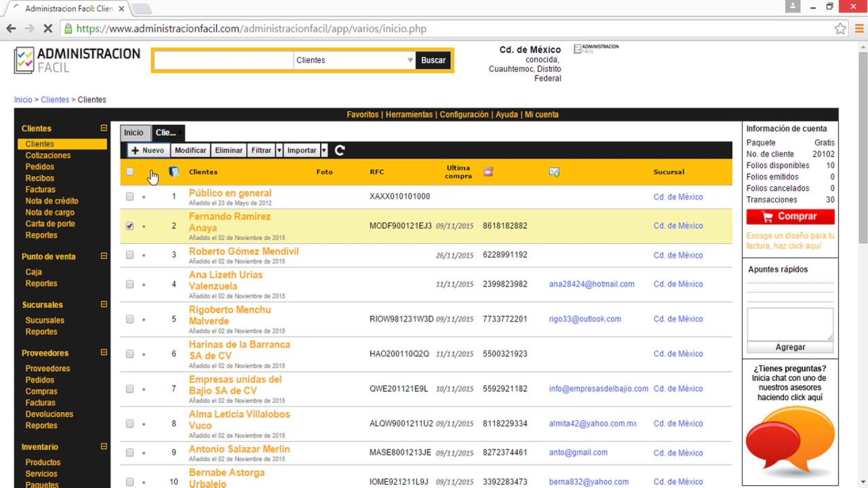Click the Inicio breadcrumb link
Viewport: 868px width, 488px height.
pos(23,100)
